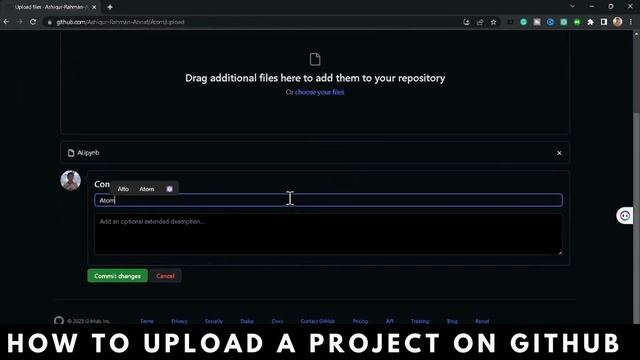Open the Chrome three-dot menu
Image resolution: width=640 pixels, height=360 pixels.
click(x=631, y=22)
